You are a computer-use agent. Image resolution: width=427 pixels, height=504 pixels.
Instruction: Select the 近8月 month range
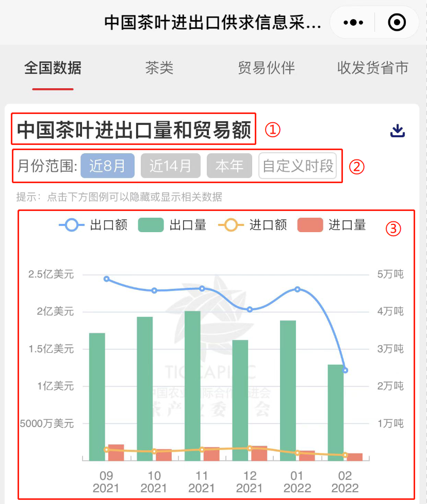pos(107,166)
